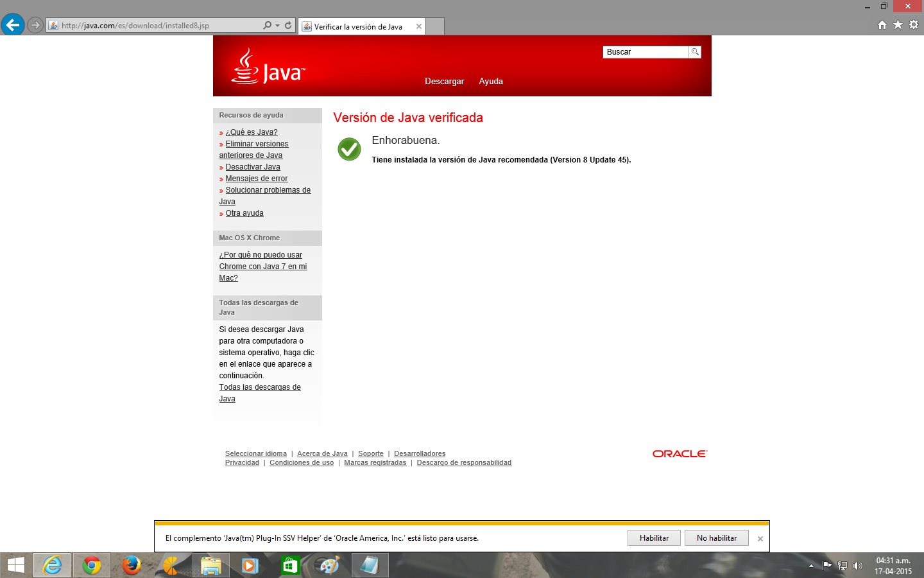Open Windows Media Player from the taskbar

click(250, 565)
